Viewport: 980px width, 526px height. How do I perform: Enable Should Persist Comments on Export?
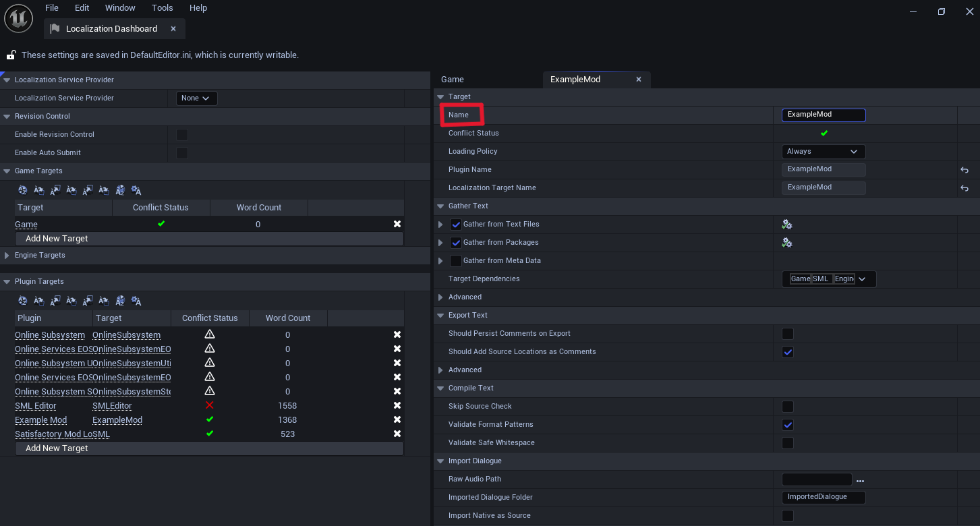click(788, 334)
